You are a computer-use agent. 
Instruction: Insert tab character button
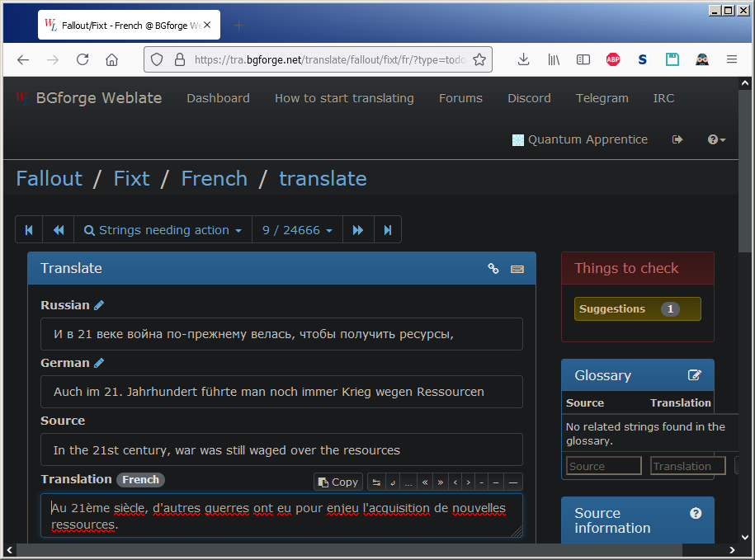[x=376, y=482]
